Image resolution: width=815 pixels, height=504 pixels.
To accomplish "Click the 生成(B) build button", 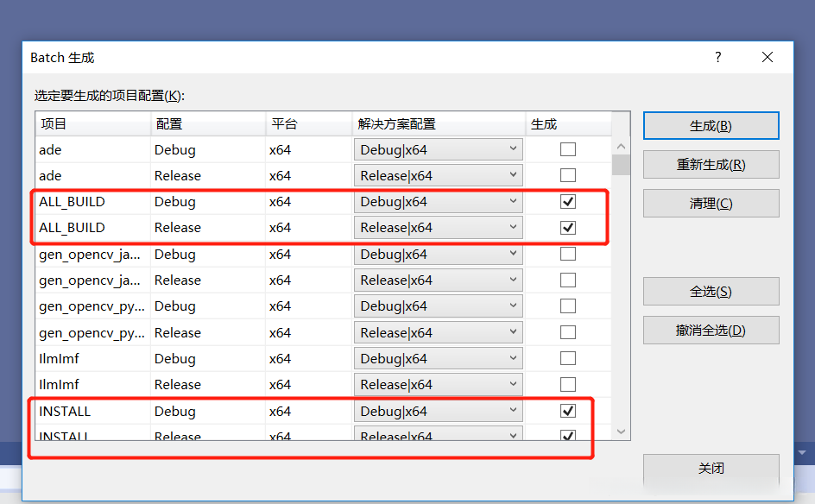I will tap(711, 125).
